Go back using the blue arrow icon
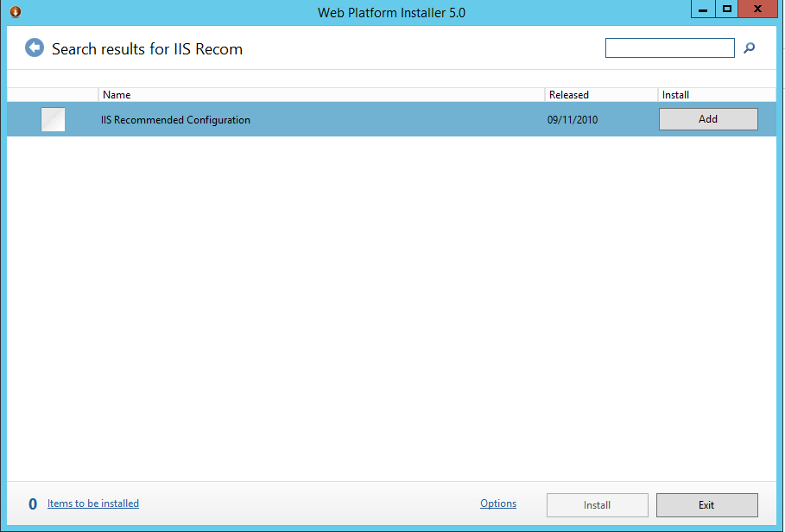 pyautogui.click(x=35, y=48)
